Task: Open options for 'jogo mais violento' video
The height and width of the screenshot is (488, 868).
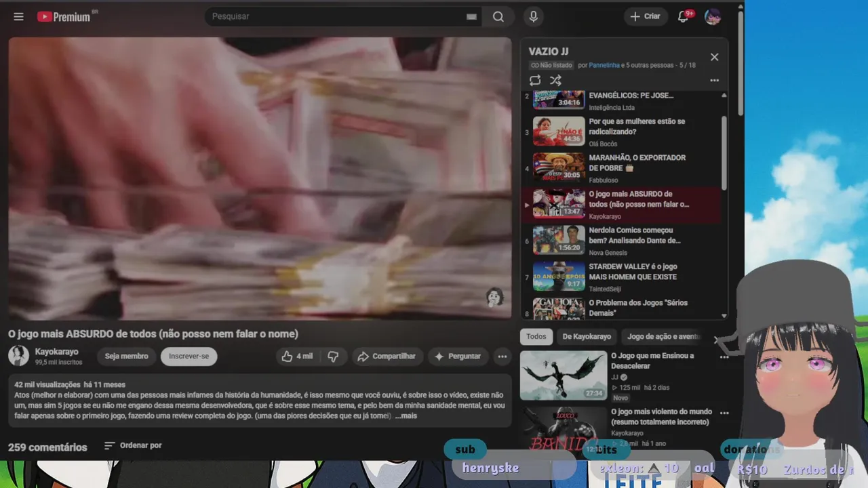Action: pyautogui.click(x=724, y=413)
